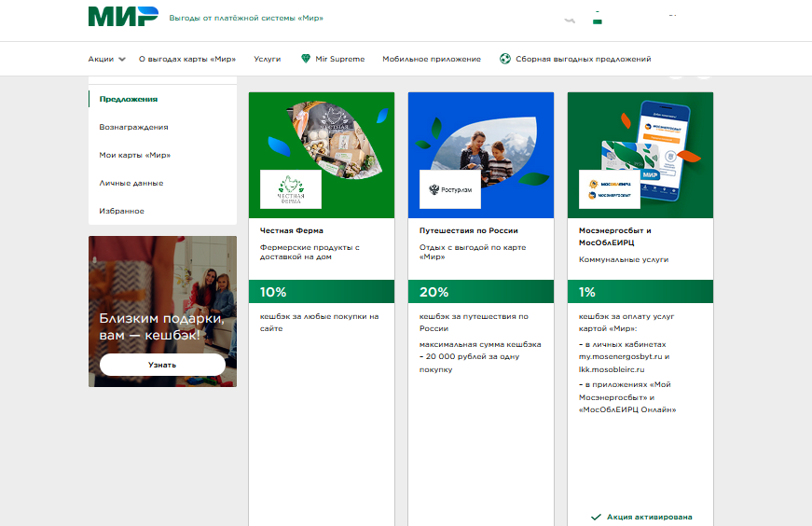Open the Путешествия по России offer title
The height and width of the screenshot is (526, 812).
[469, 230]
